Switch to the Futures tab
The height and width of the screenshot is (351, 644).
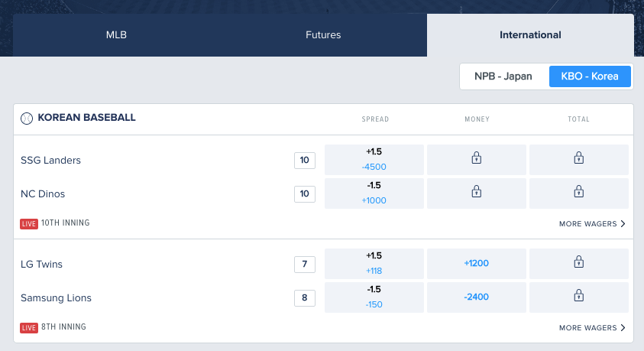pyautogui.click(x=323, y=35)
